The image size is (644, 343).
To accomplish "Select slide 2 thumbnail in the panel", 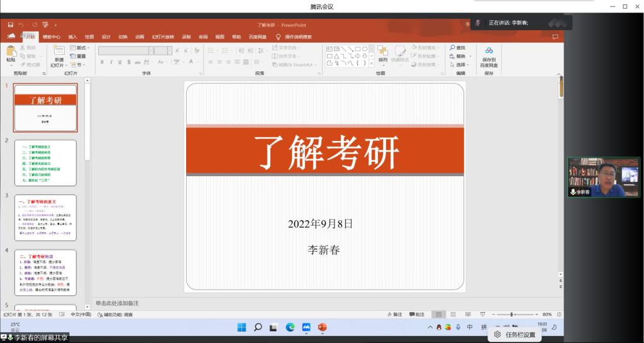I will click(x=45, y=162).
